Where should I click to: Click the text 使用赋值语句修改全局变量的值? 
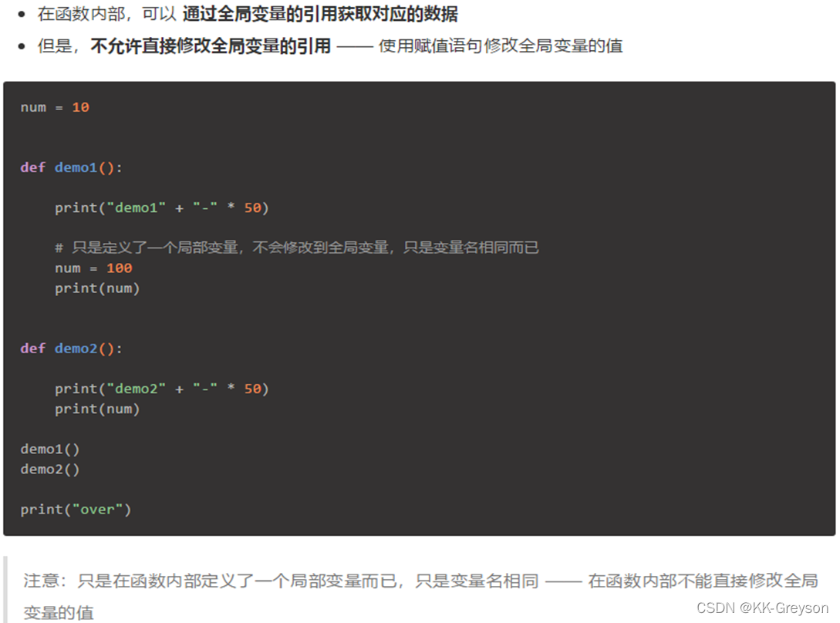pos(501,46)
